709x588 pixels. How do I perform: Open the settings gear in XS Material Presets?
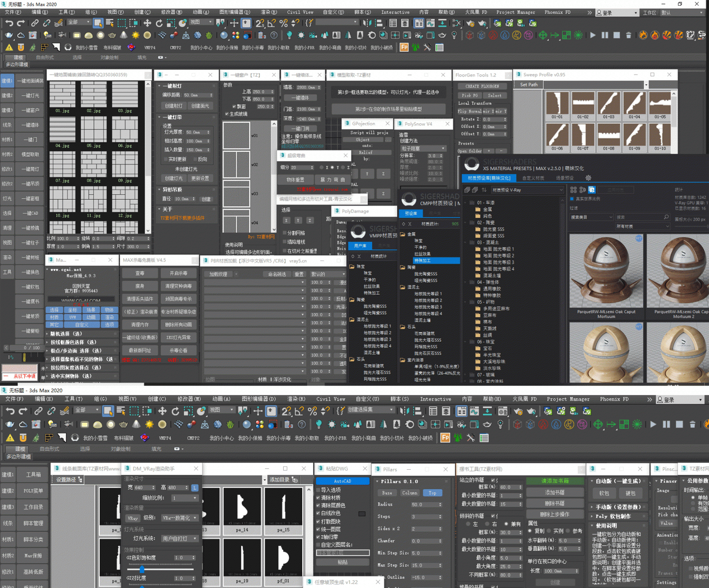pos(588,178)
